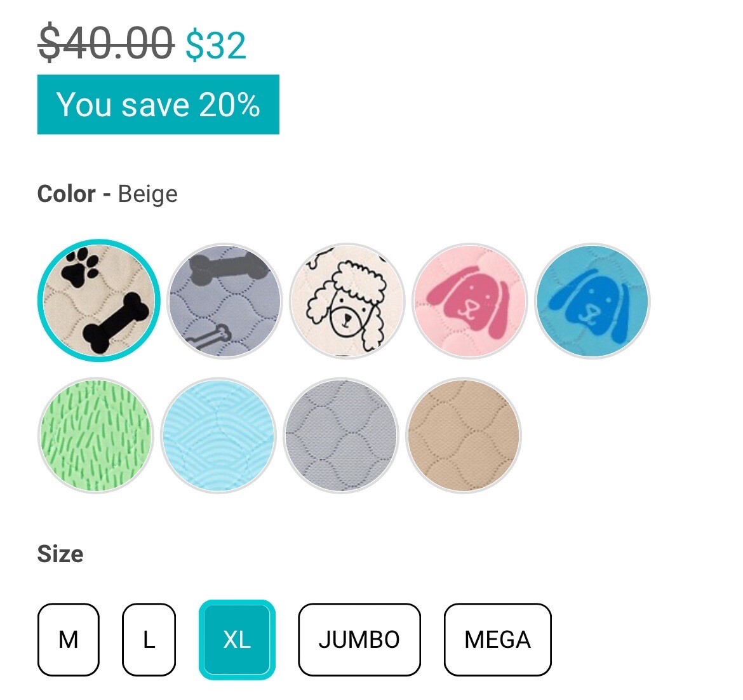Screen dimensions: 743x700
Task: Choose size L option
Action: (x=149, y=639)
